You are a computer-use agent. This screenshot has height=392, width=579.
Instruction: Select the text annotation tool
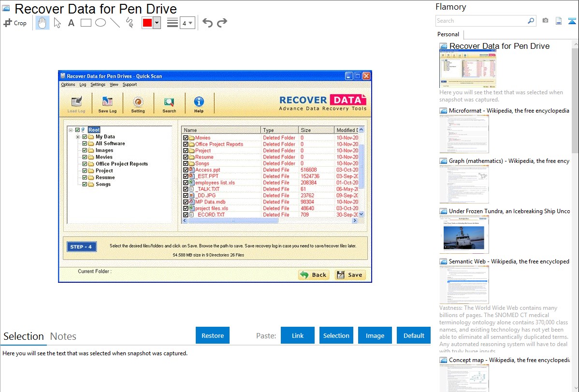pos(71,23)
